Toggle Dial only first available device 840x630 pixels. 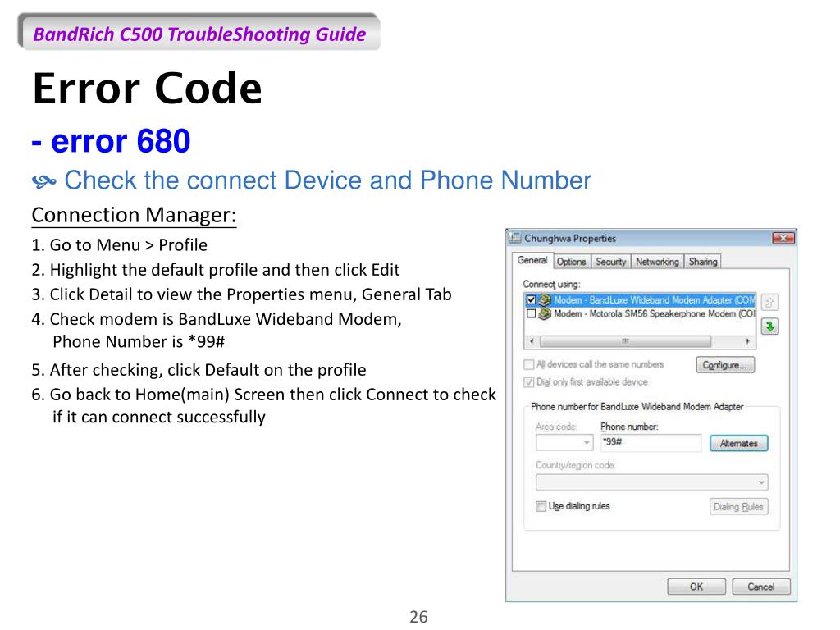[529, 382]
